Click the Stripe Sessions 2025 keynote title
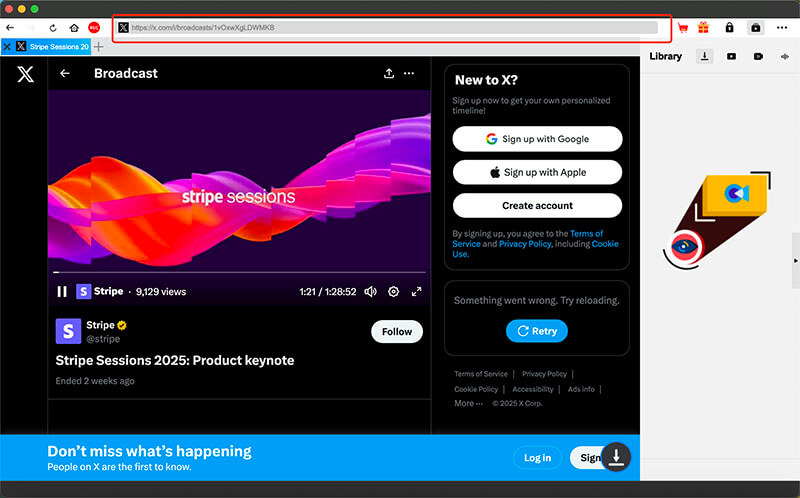 [x=174, y=360]
